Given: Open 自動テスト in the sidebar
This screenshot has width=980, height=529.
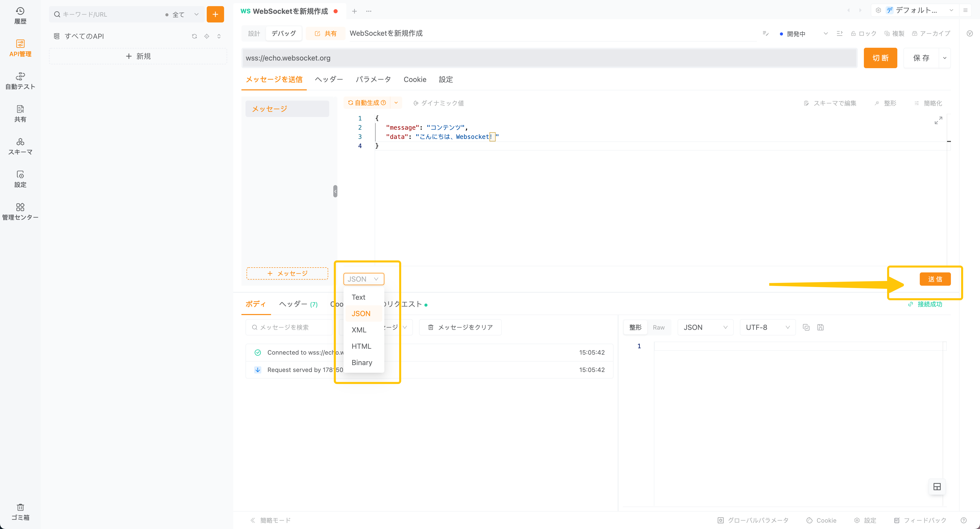Looking at the screenshot, I should click(x=20, y=81).
